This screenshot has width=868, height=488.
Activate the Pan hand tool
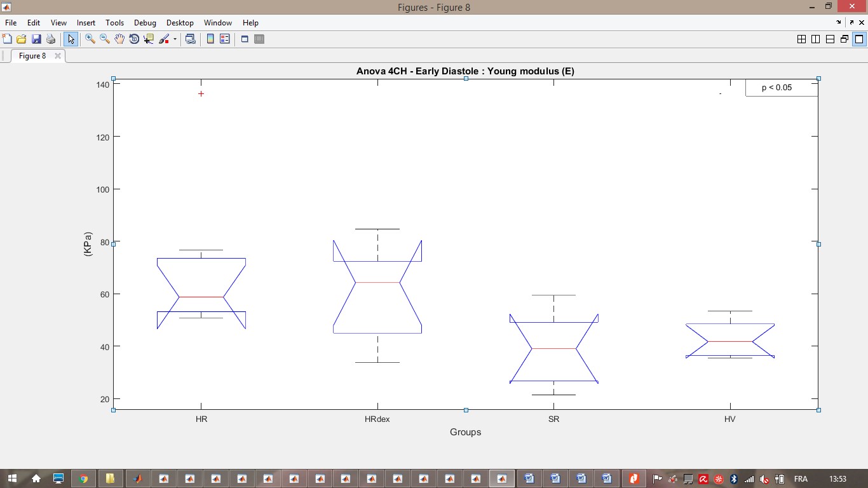(119, 39)
